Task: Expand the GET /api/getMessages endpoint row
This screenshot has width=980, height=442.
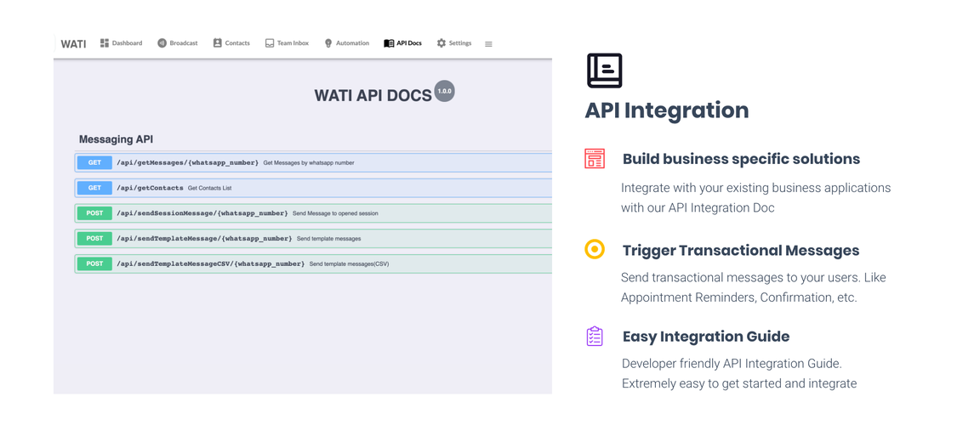Action: [313, 162]
